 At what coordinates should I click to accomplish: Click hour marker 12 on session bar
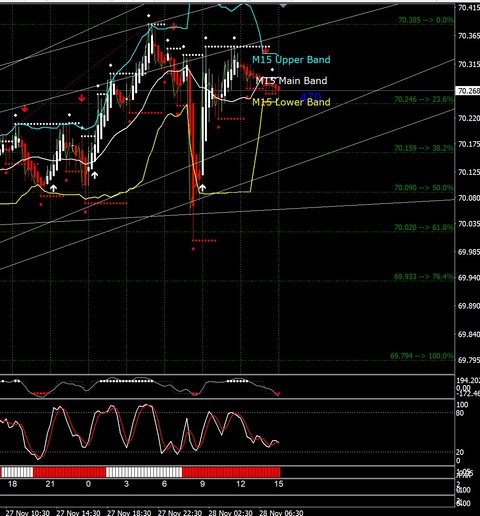click(241, 484)
